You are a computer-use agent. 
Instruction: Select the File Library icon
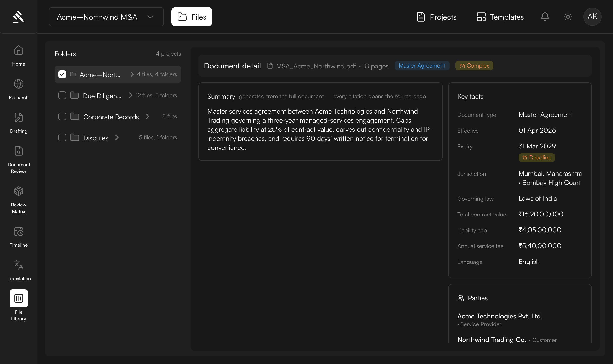click(x=19, y=298)
